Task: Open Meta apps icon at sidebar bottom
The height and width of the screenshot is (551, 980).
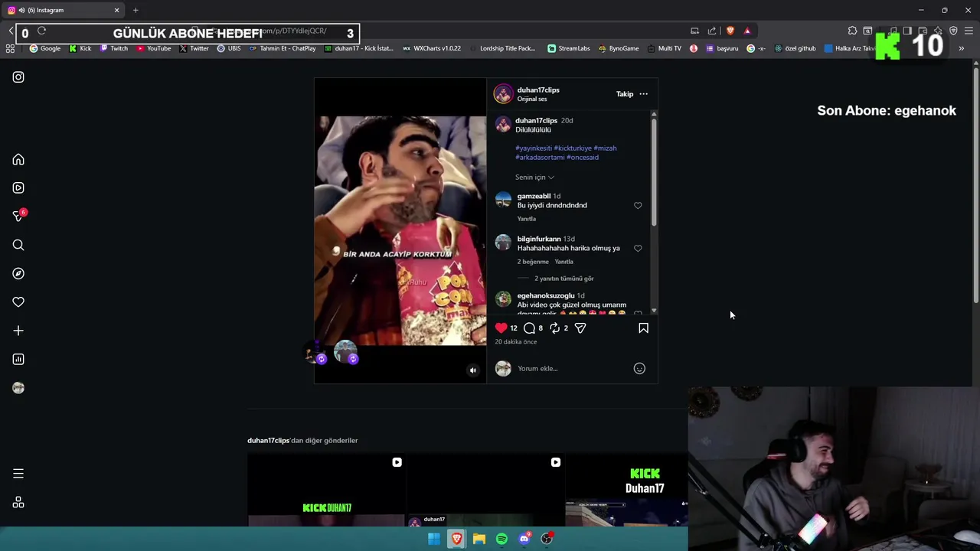Action: pos(18,502)
